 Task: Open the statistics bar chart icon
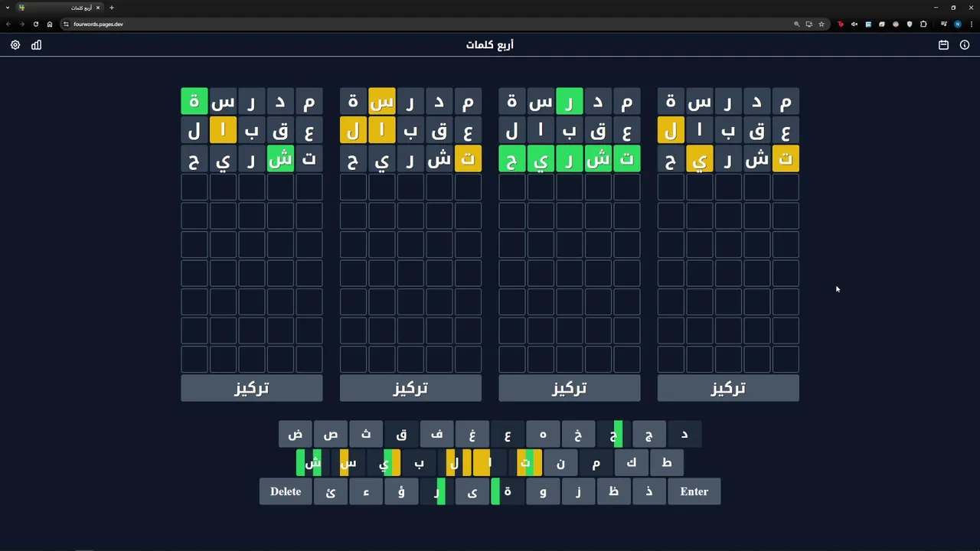coord(36,45)
